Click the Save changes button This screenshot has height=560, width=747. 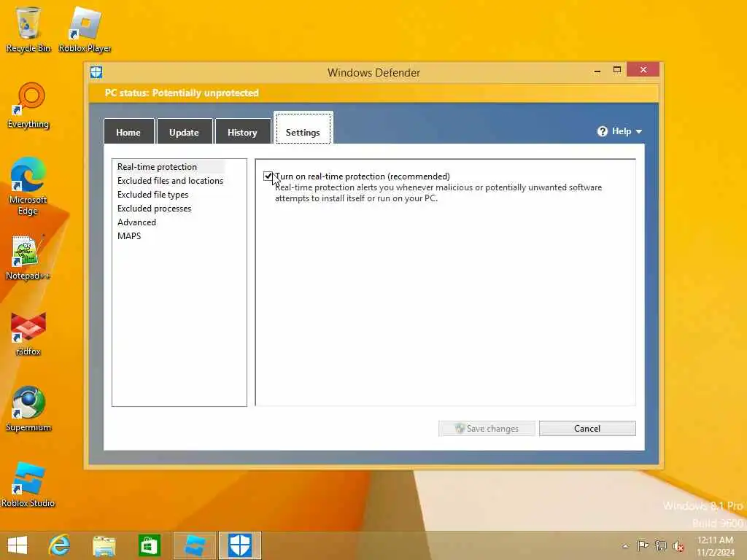click(487, 428)
